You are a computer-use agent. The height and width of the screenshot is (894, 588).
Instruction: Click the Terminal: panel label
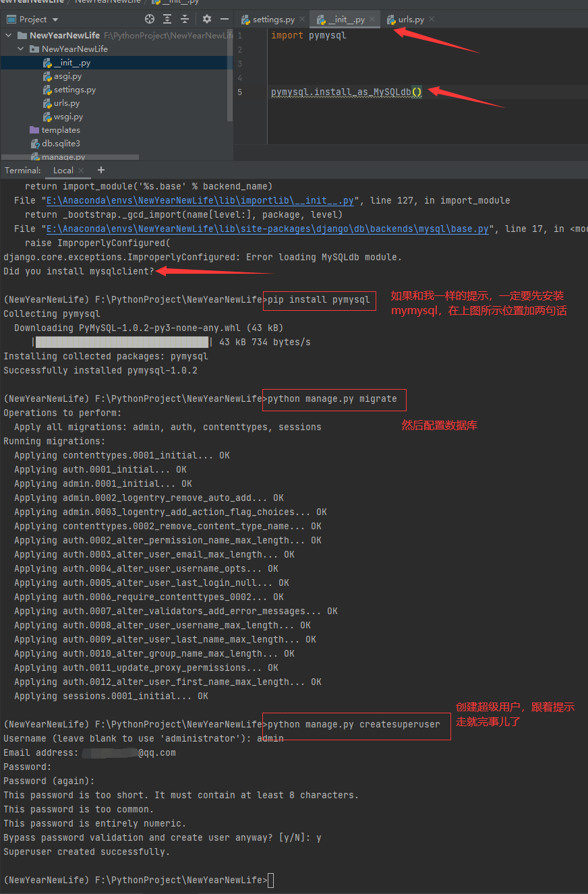23,171
